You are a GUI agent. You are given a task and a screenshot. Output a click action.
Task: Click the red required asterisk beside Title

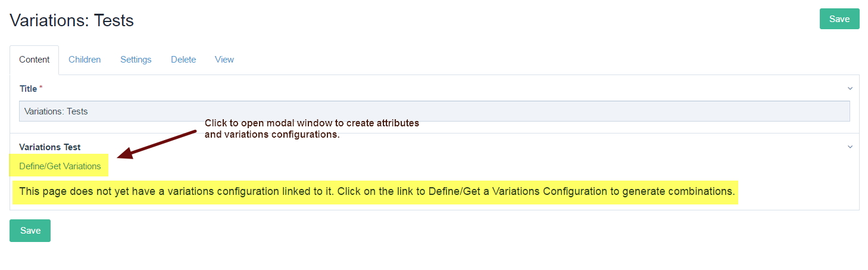(x=41, y=88)
